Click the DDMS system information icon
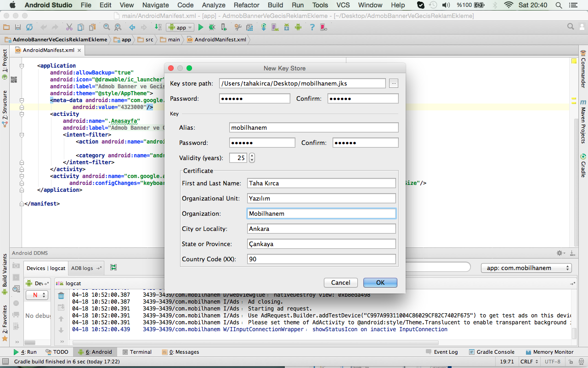Image resolution: width=588 pixels, height=368 pixels. [x=16, y=289]
